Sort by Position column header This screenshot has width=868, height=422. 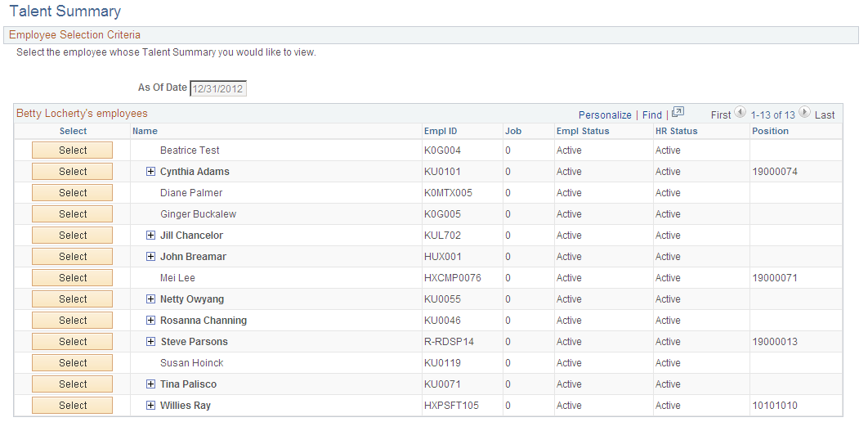[771, 131]
